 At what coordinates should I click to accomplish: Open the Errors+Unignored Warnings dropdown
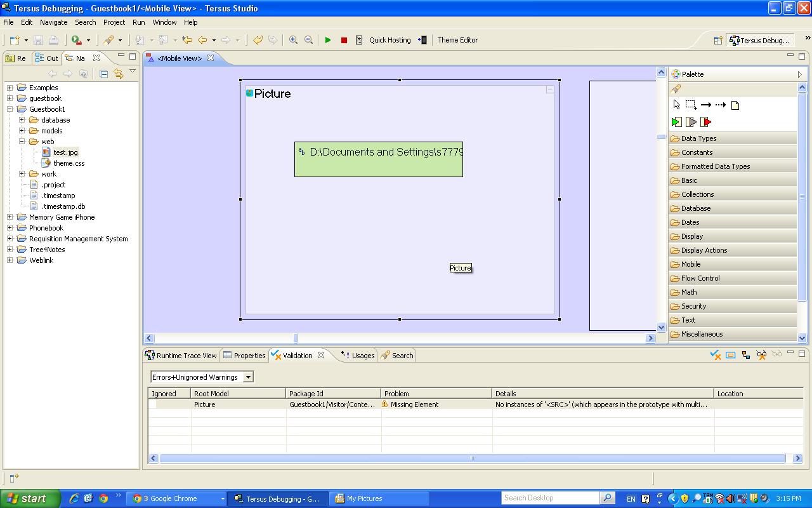point(248,377)
